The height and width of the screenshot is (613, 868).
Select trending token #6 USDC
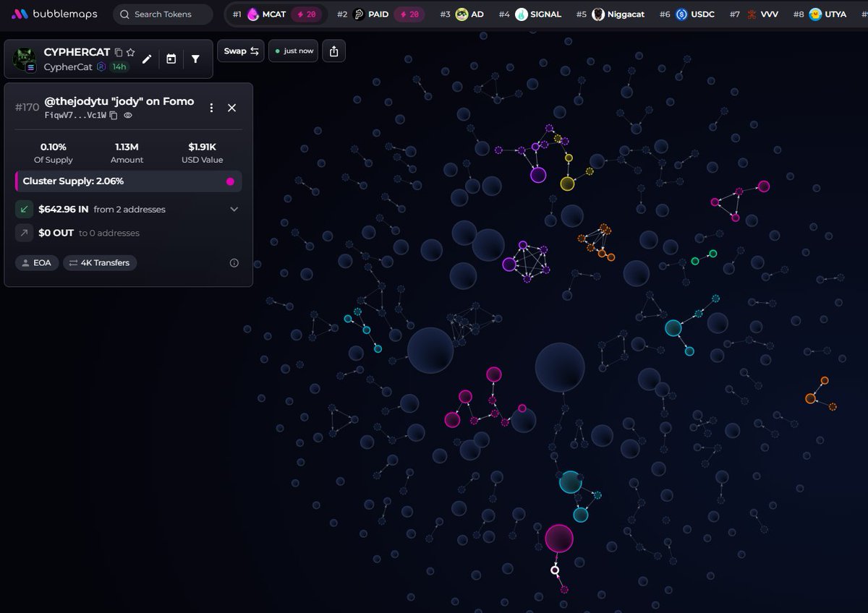click(x=686, y=14)
